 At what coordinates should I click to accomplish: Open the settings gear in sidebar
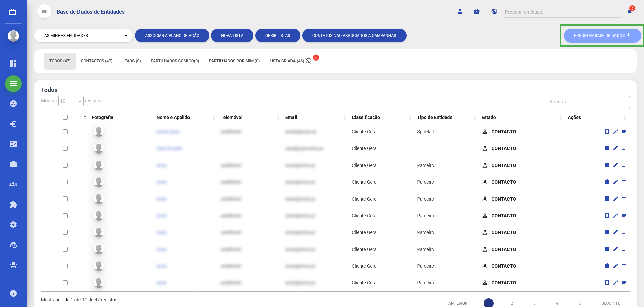point(13,225)
